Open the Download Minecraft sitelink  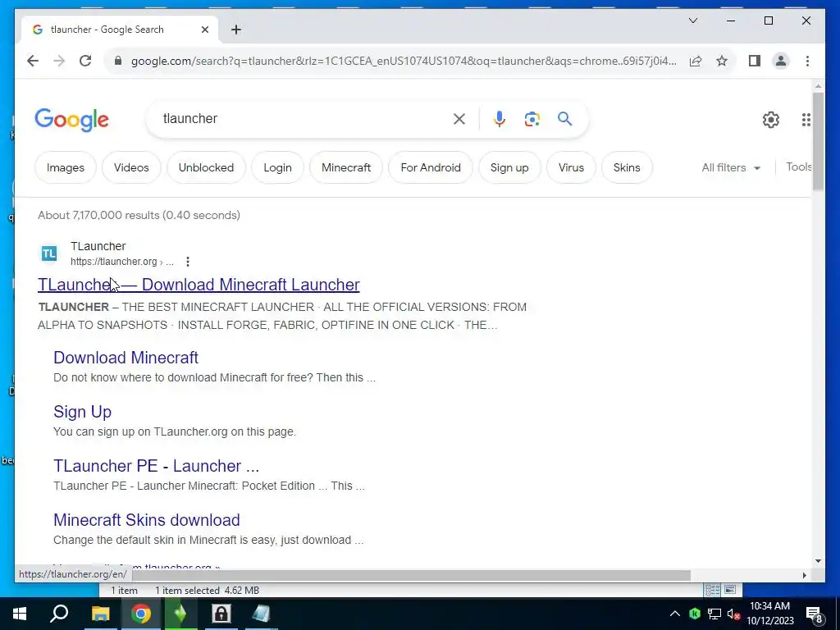click(126, 358)
